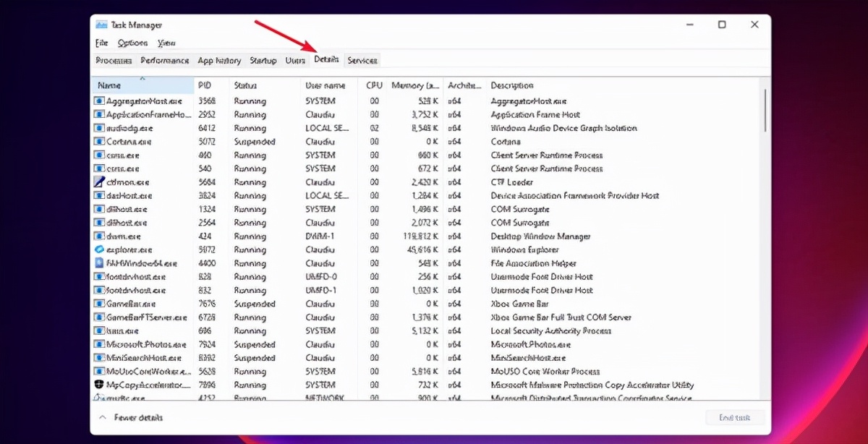This screenshot has width=868, height=444.
Task: Switch to the Performance tab
Action: coord(164,60)
